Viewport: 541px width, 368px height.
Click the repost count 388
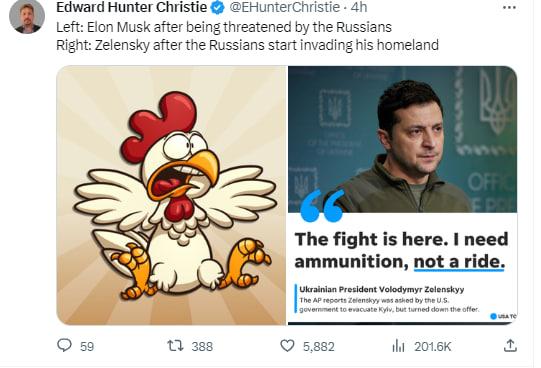[202, 346]
